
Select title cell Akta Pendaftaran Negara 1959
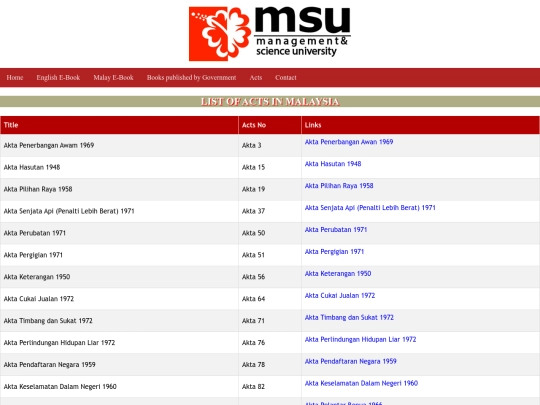point(119,365)
